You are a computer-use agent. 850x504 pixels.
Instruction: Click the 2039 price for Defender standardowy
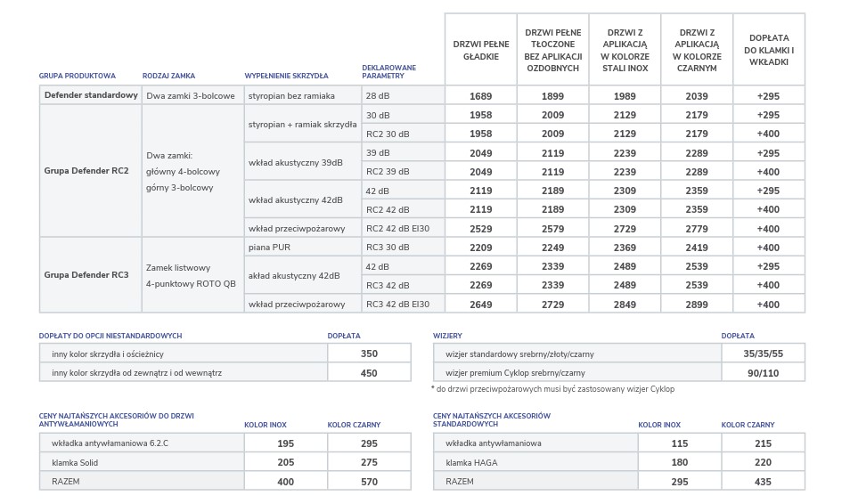coord(697,95)
